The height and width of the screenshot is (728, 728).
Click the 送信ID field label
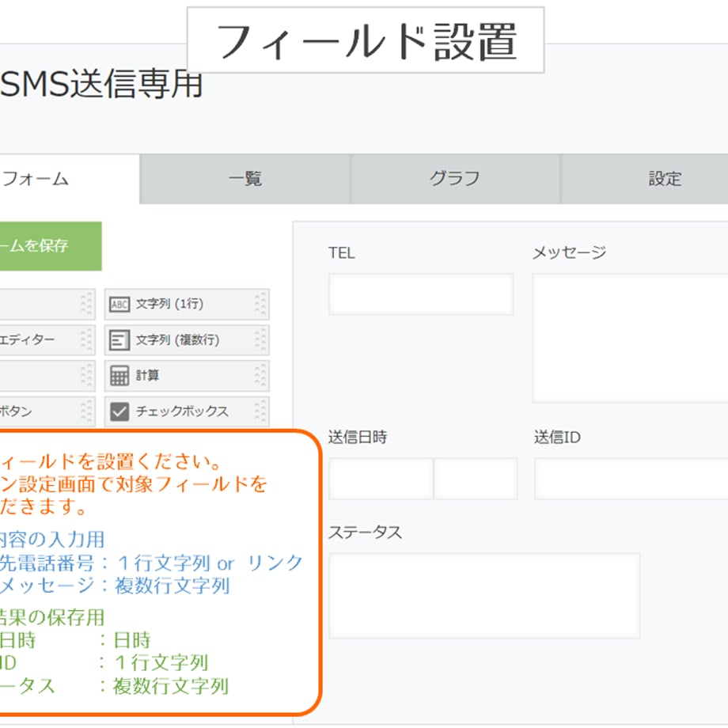[x=557, y=438]
